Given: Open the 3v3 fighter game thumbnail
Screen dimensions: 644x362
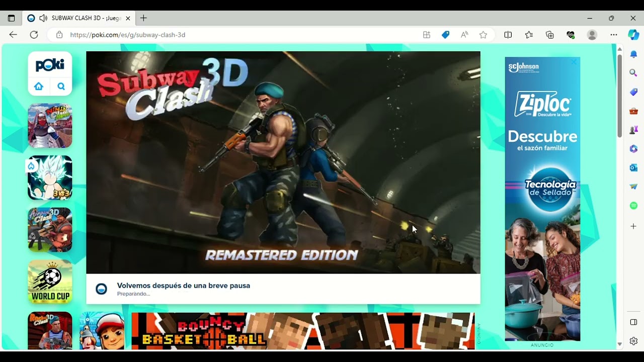Looking at the screenshot, I should pos(50,177).
